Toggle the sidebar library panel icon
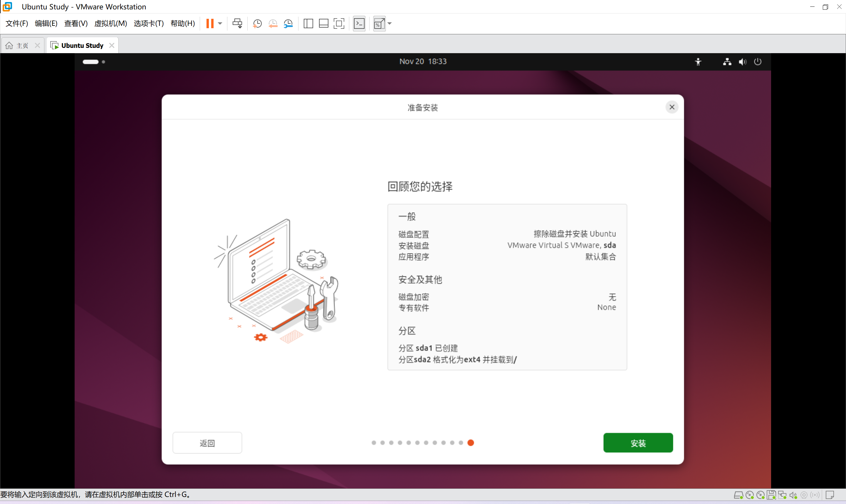Screen dimensions: 846x504 308,23
